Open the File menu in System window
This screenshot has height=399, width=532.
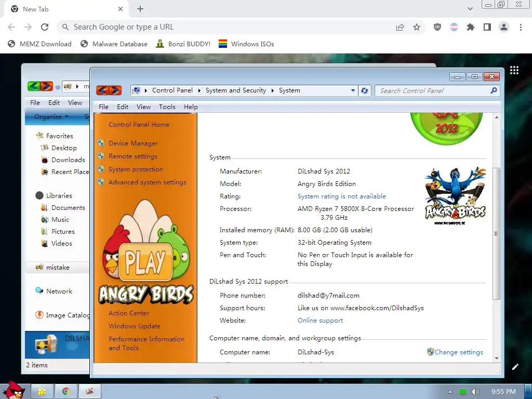click(103, 107)
